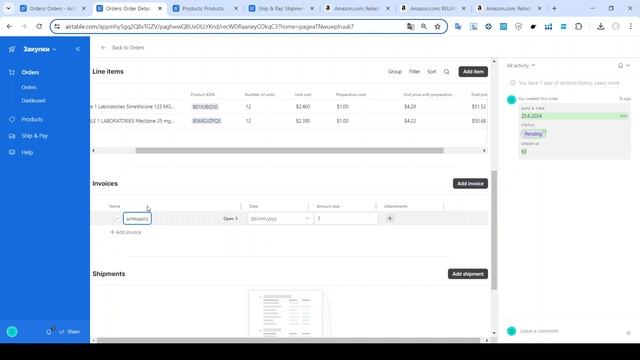
Task: Select the Simethicone 125 MG line item
Action: pos(132,107)
